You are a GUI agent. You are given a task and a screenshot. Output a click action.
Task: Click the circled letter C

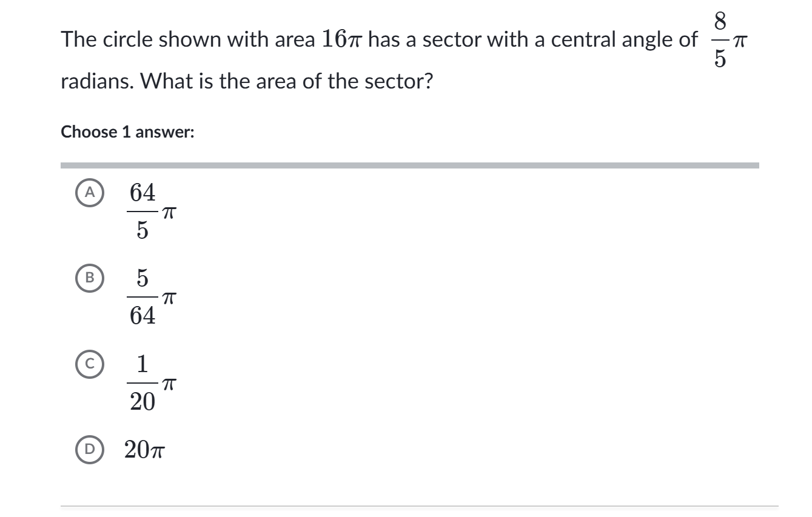[x=90, y=364]
